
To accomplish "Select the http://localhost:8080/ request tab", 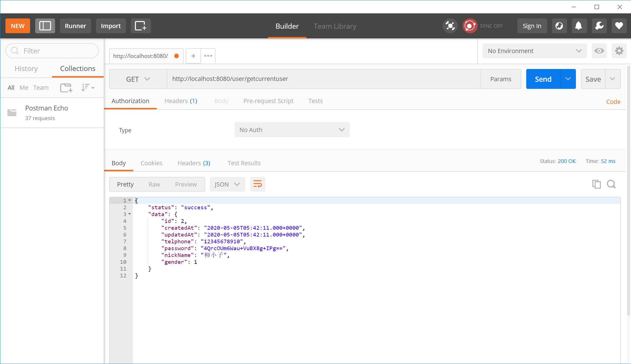I will coord(146,56).
